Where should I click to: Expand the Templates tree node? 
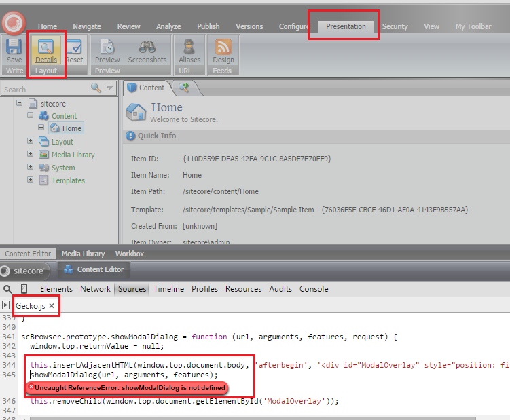[x=31, y=179]
